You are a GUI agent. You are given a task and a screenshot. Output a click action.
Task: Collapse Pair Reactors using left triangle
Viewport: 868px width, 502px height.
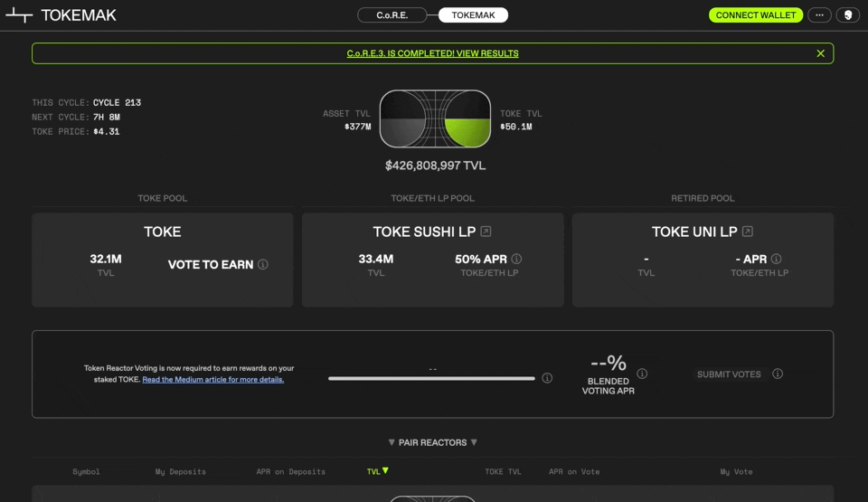[x=392, y=442]
